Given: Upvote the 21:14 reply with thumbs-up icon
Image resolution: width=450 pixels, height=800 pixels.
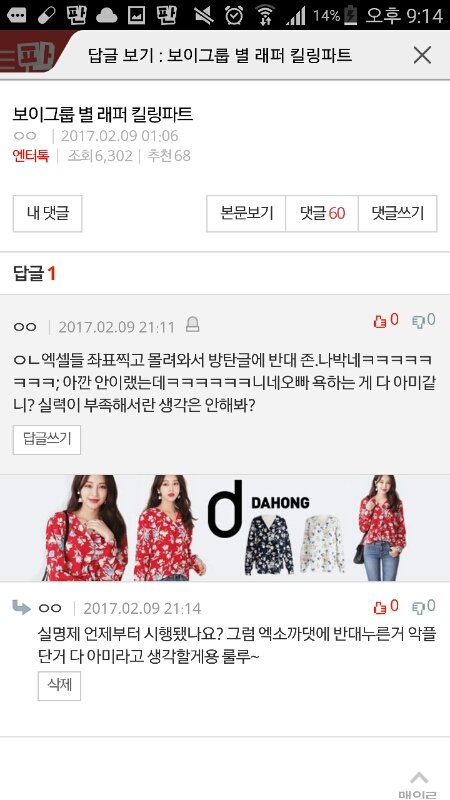Looking at the screenshot, I should (x=385, y=607).
